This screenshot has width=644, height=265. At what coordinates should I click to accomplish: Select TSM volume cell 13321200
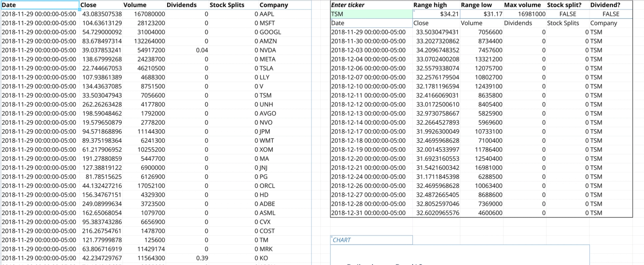(x=482, y=59)
